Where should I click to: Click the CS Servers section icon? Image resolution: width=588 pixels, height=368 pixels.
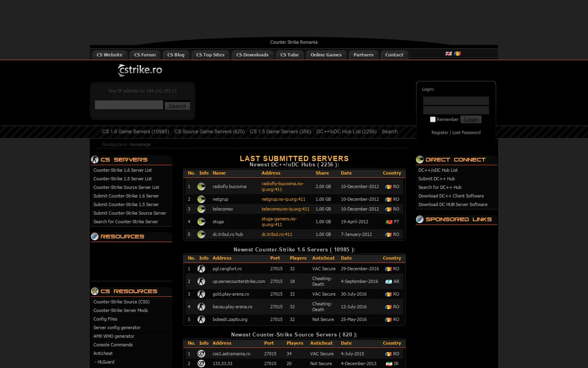[x=95, y=159]
